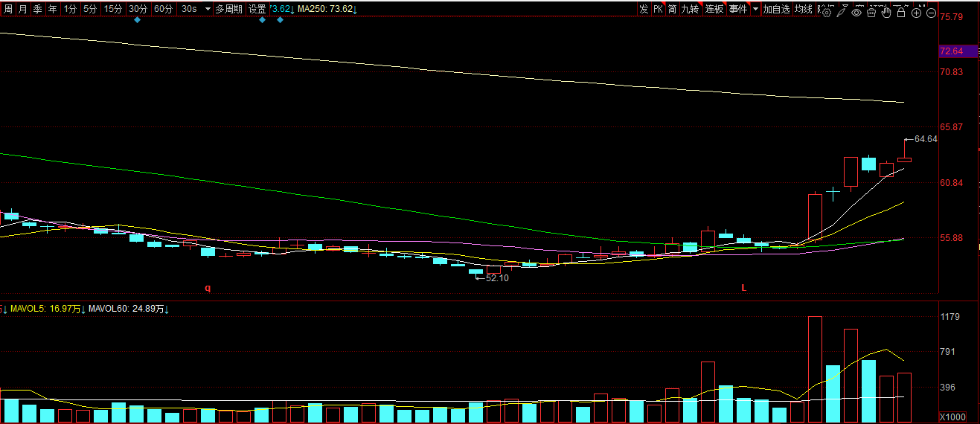
Task: Click the X1000 volume unit label
Action: pos(952,417)
